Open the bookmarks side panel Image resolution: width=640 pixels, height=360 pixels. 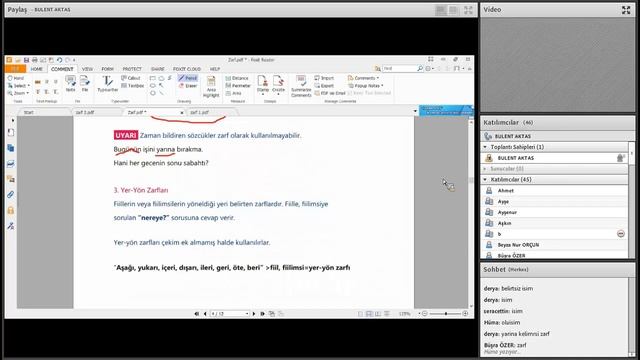11,133
